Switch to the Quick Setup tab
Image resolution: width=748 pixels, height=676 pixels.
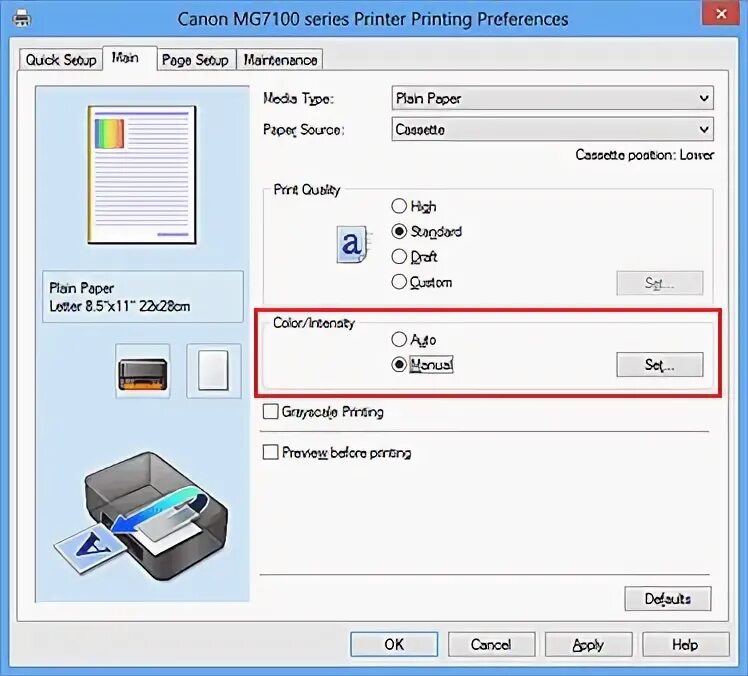[x=61, y=60]
